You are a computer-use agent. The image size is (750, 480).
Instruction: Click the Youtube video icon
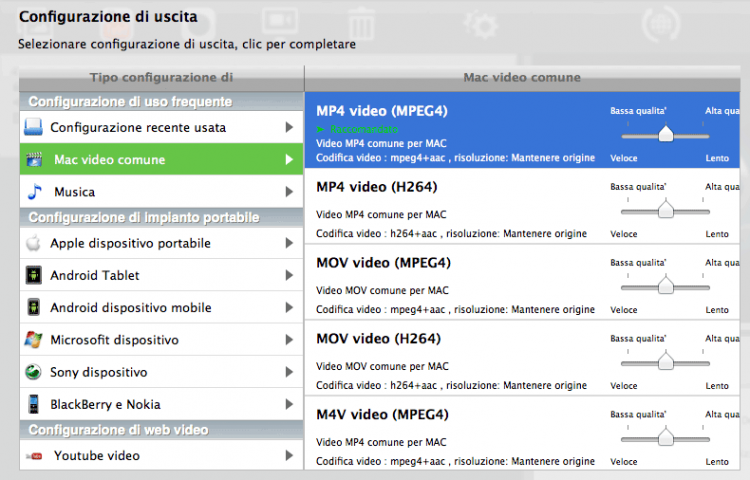click(34, 456)
